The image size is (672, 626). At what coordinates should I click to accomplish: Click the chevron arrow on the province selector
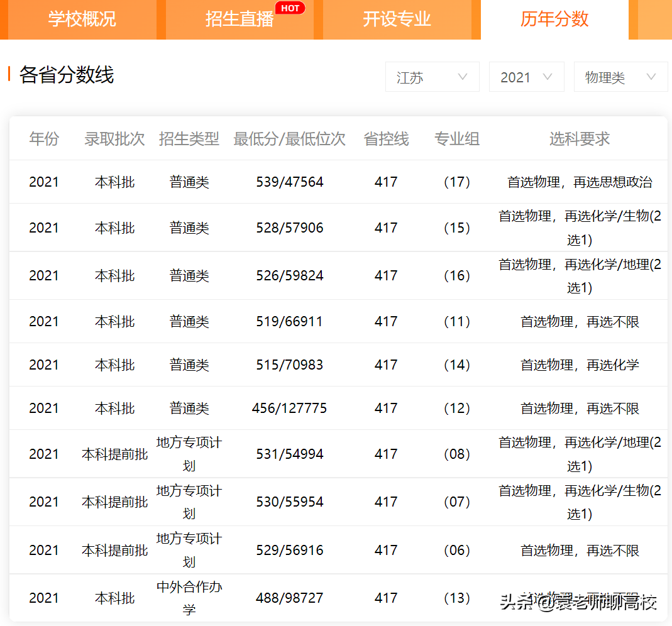[463, 77]
